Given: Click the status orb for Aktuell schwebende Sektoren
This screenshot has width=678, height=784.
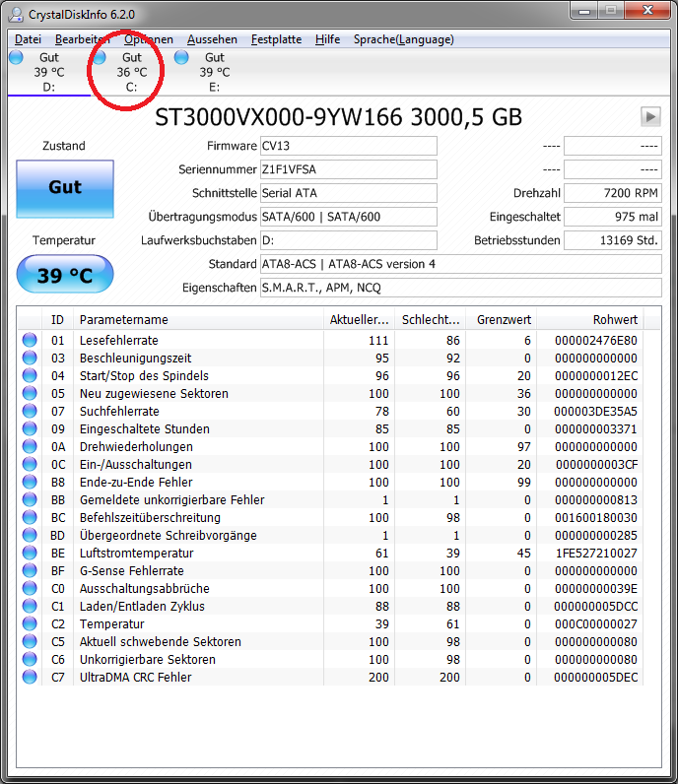Looking at the screenshot, I should [x=30, y=641].
